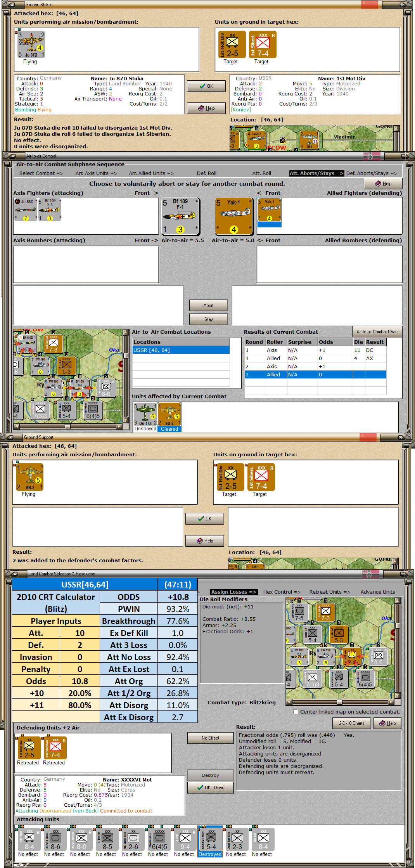Click the No Effect button
The image size is (415, 868).
[210, 738]
